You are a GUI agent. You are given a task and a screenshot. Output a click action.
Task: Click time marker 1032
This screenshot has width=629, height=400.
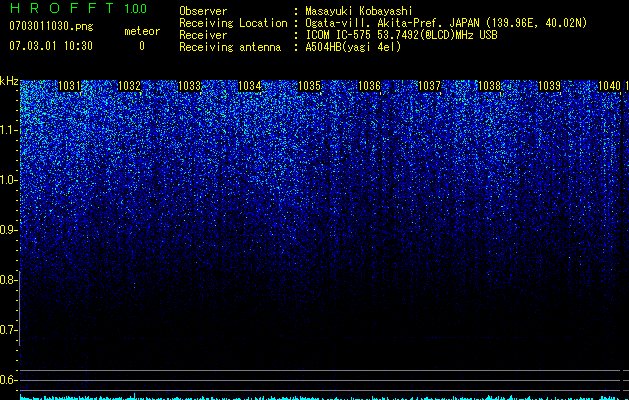(x=130, y=86)
